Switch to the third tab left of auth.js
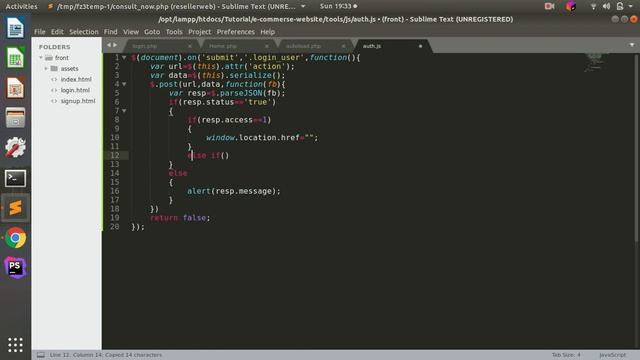640x360 pixels. coord(315,46)
